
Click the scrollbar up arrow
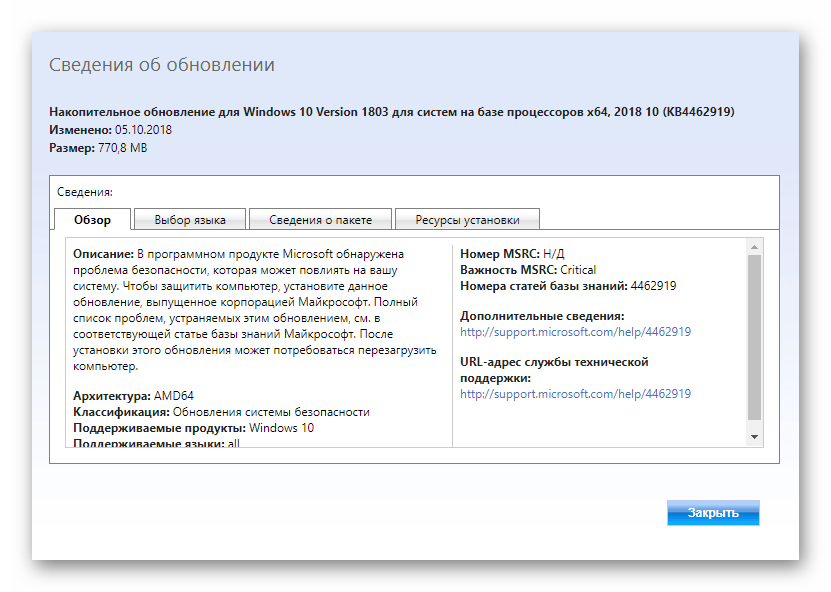[755, 246]
